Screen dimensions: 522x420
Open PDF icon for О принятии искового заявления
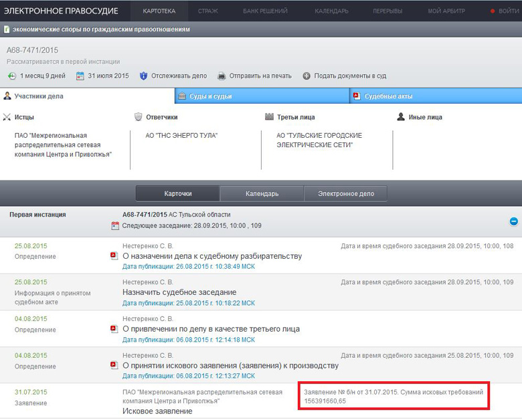point(114,366)
